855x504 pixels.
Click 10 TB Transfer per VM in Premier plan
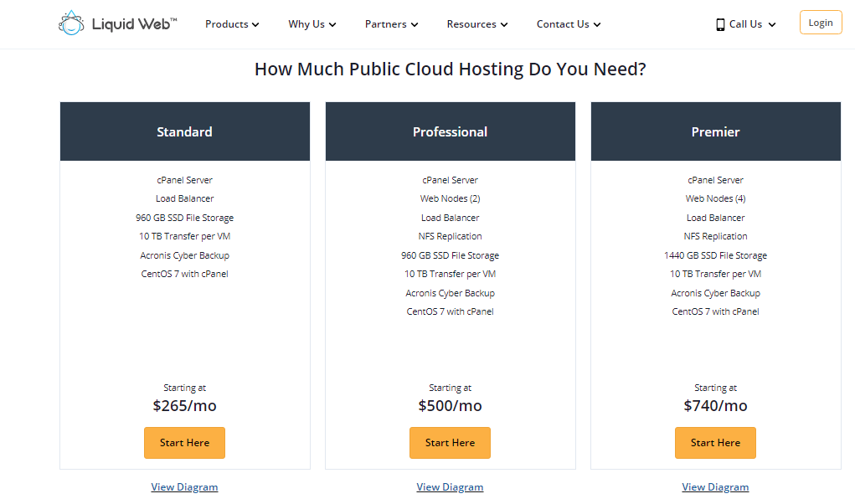(x=715, y=274)
